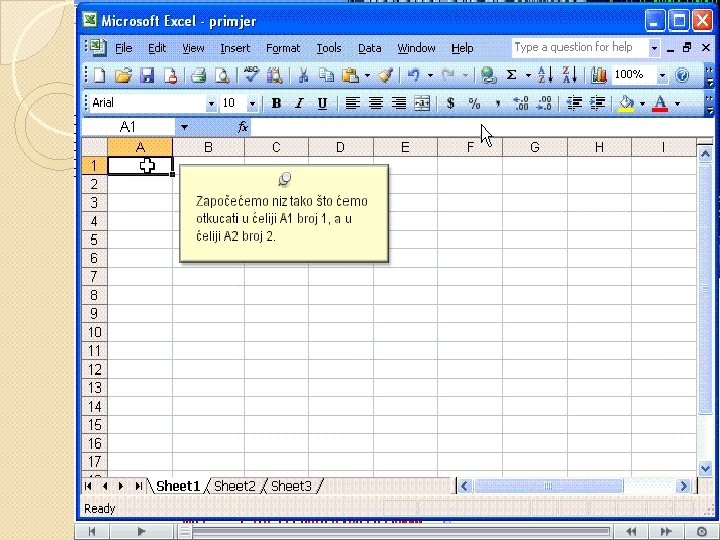Viewport: 720px width, 540px height.
Task: Open the Data menu
Action: pos(370,48)
